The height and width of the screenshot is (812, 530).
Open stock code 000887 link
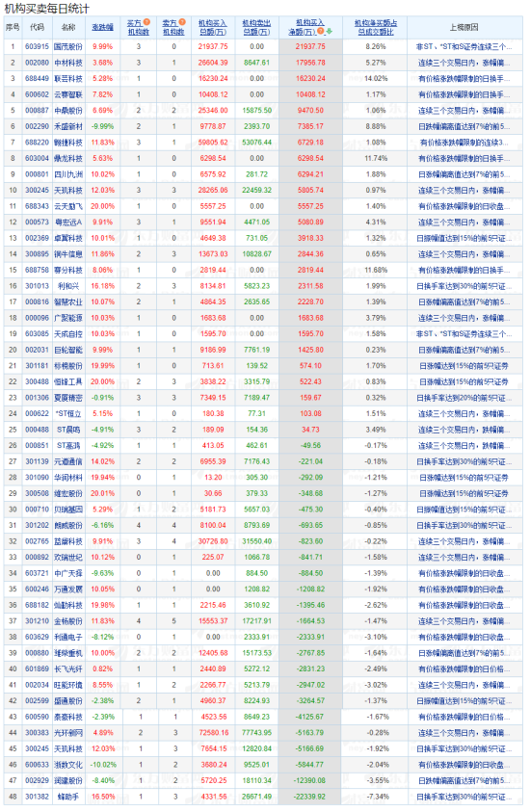(37, 111)
